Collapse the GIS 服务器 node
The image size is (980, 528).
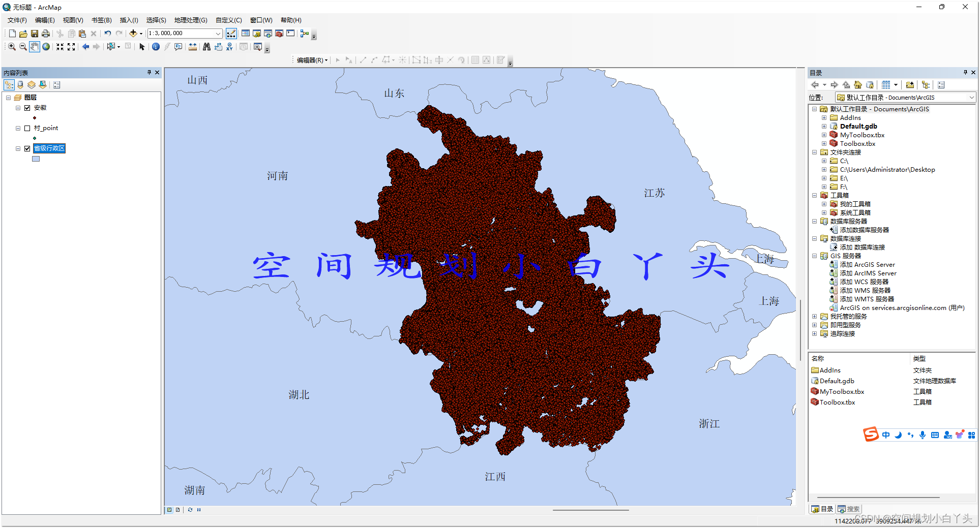click(814, 256)
